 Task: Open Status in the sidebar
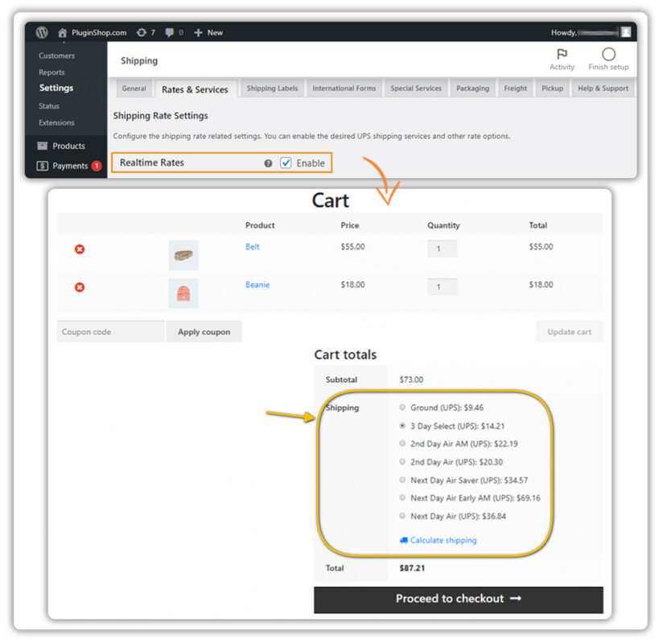[49, 106]
